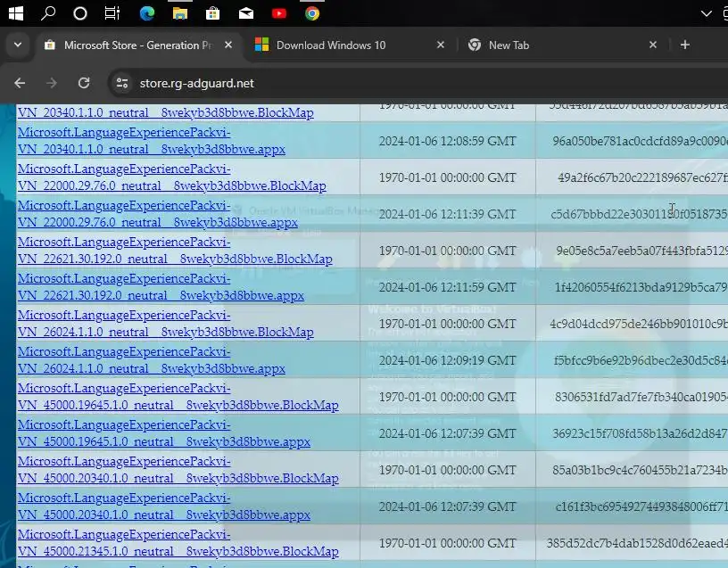Select date 2024-01-06 12:08:59 GMT

[448, 141]
